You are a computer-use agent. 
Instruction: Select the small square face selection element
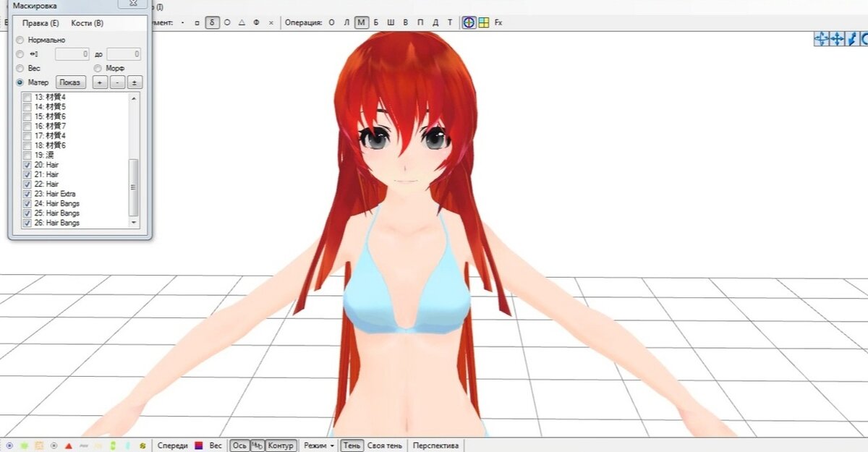point(197,22)
